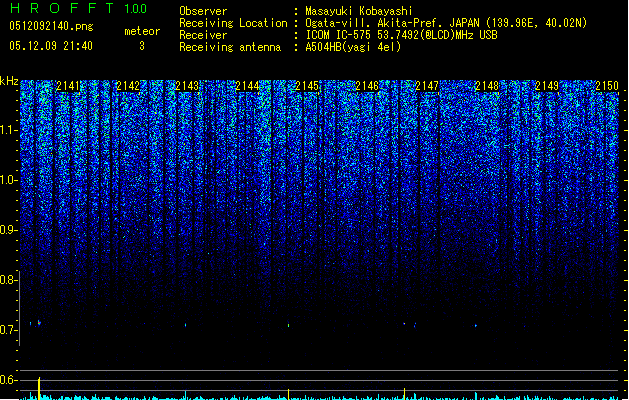Click the meteor echo dot below 2148
This screenshot has width=629, height=400.
pyautogui.click(x=476, y=325)
